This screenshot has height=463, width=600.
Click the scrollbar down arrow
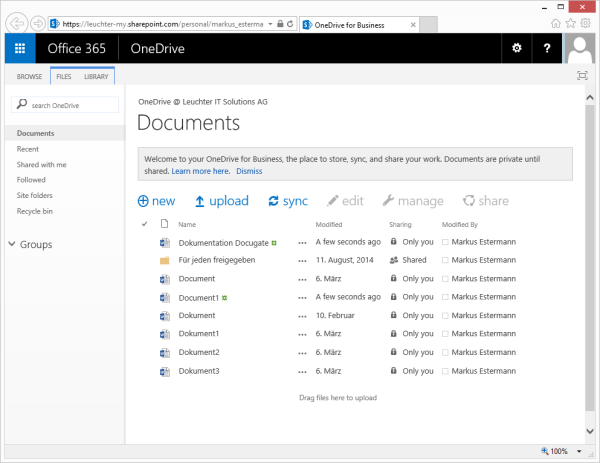click(590, 431)
